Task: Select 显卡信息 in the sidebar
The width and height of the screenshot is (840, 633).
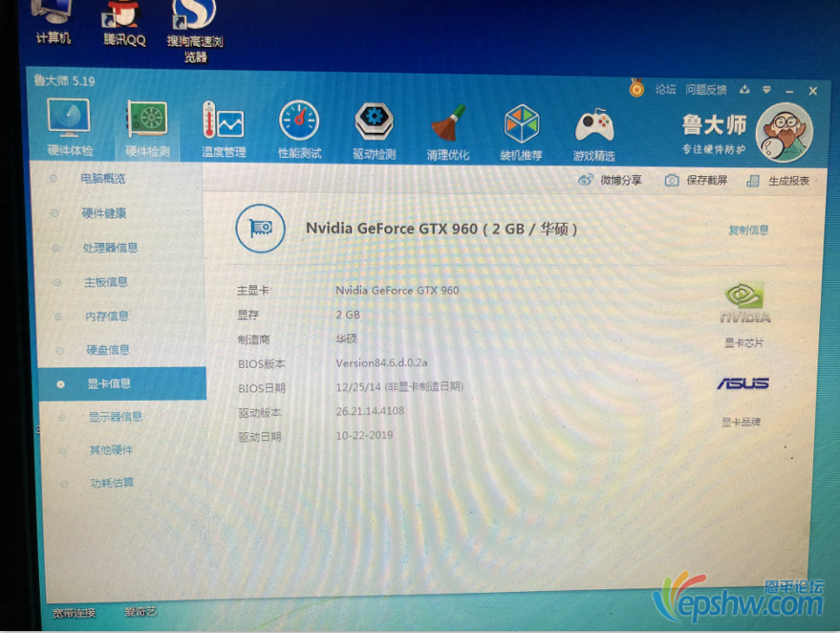Action: click(122, 383)
